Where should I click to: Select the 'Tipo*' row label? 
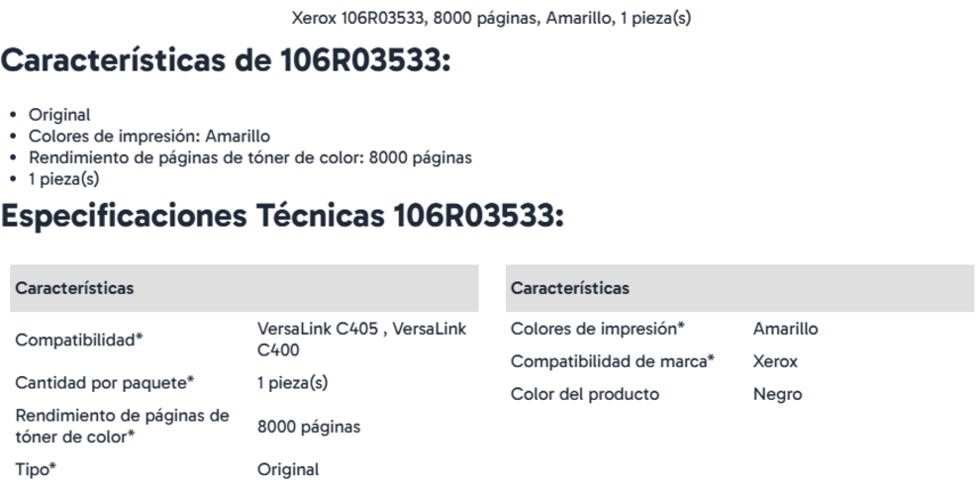(x=36, y=469)
